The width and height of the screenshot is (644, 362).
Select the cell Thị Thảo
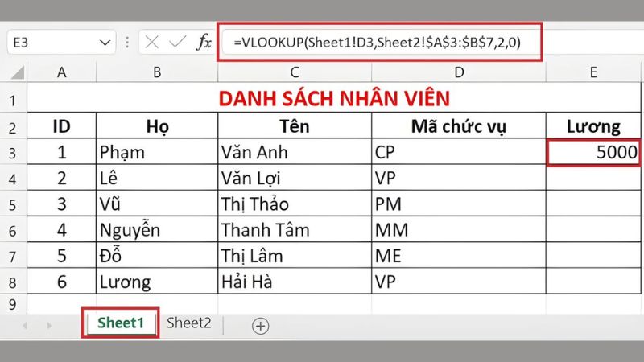[x=295, y=204]
